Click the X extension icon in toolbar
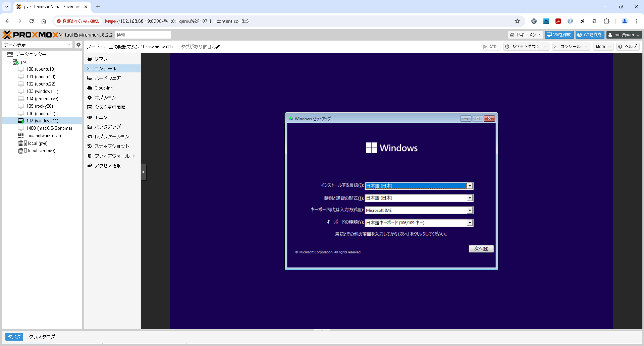 (582, 21)
